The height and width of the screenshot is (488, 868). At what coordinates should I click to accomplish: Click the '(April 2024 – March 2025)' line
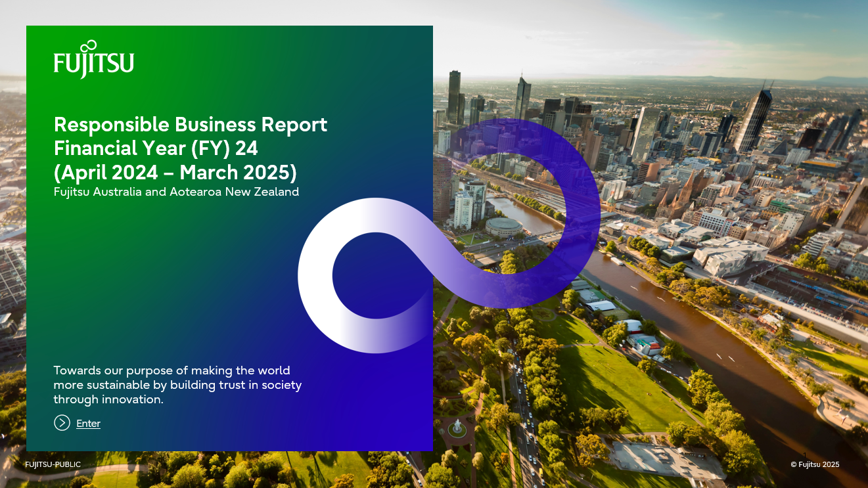click(x=175, y=172)
